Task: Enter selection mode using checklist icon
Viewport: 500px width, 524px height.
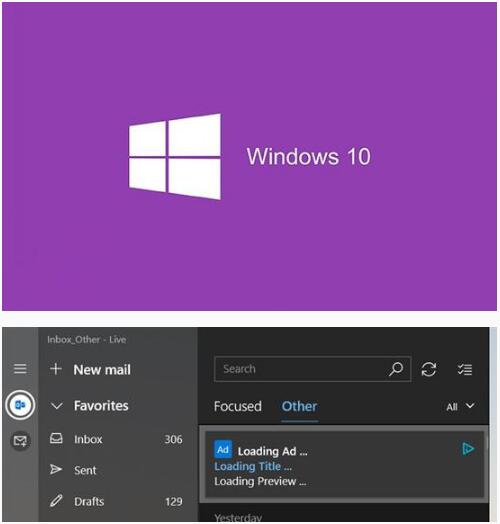Action: (465, 369)
